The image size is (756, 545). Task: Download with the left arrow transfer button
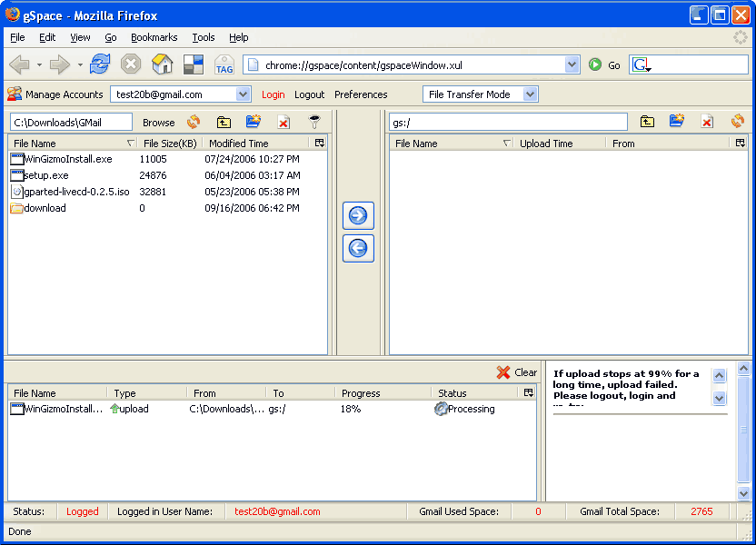[x=358, y=248]
